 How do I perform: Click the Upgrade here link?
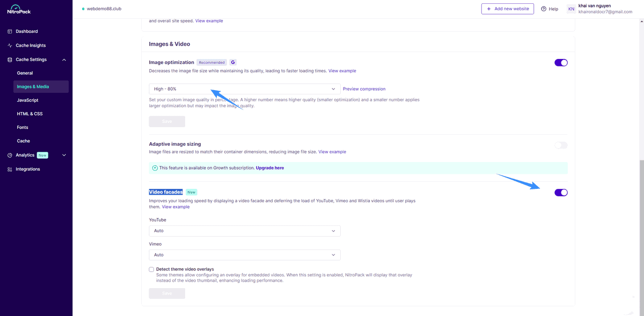coord(270,168)
